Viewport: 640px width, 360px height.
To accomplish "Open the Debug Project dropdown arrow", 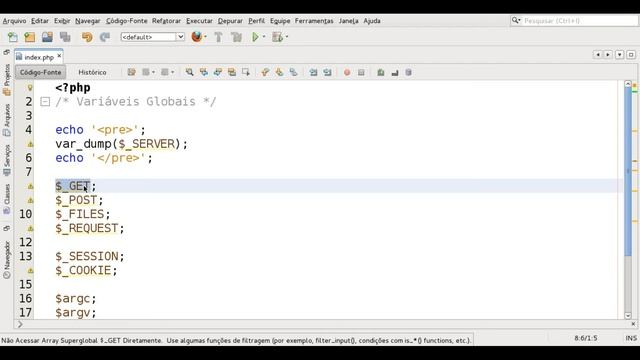I will point(287,37).
